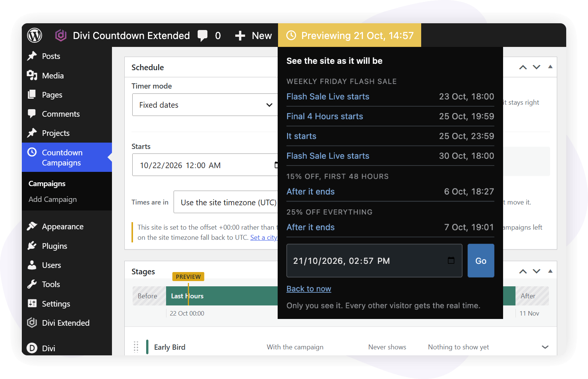Click the clock icon in Previewing badge
Screen dimensions: 588x379
[x=291, y=35]
